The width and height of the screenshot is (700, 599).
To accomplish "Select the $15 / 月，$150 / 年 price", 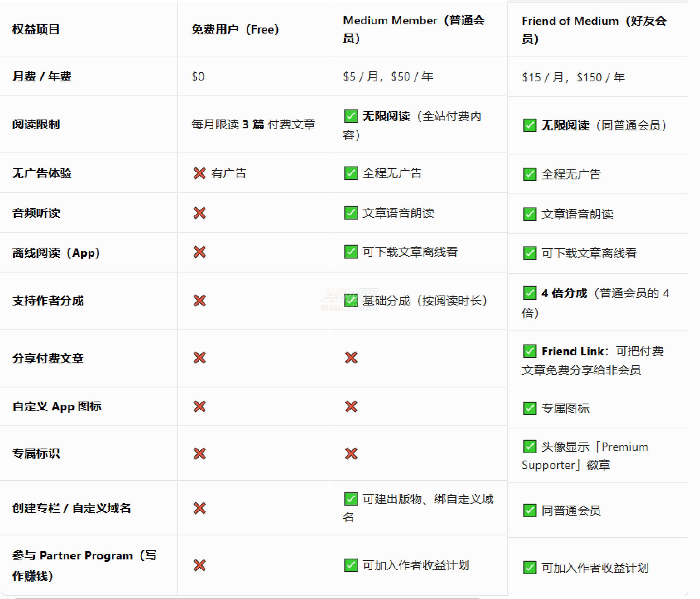I will [573, 77].
